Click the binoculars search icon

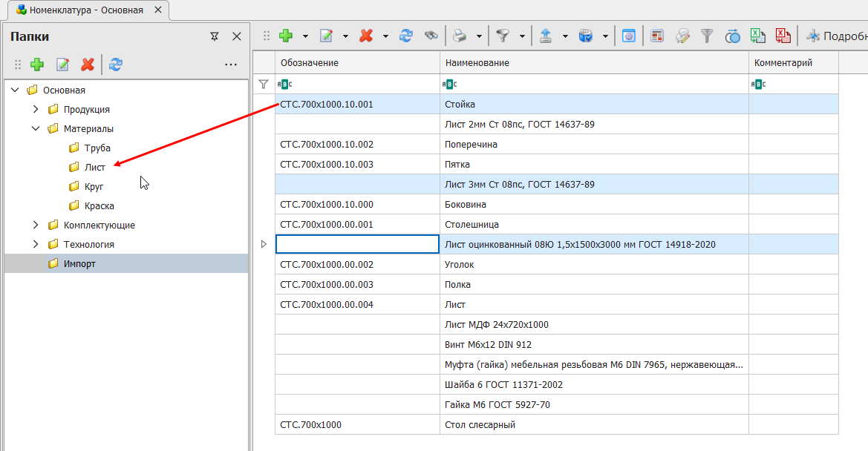point(431,36)
